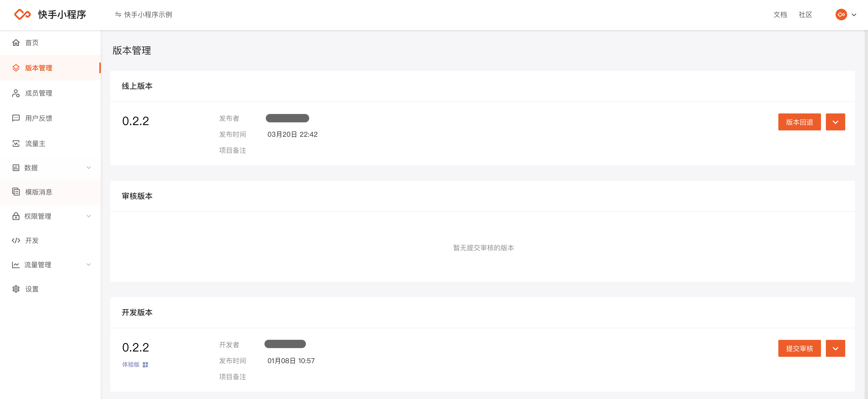
Task: Open the 文档 link in header
Action: coord(780,15)
